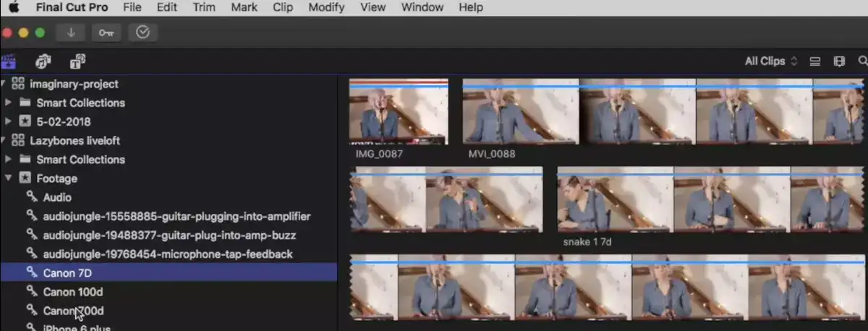This screenshot has height=331, width=868.
Task: Select audiojungle-15558885-guitar-plugging-into-amplifier collection
Action: pyautogui.click(x=176, y=215)
